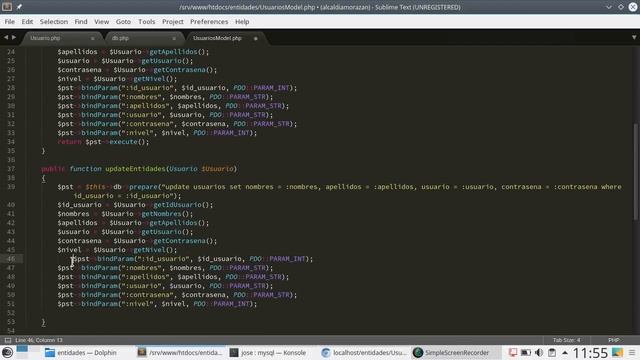Image resolution: width=640 pixels, height=360 pixels.
Task: Open the Find menu
Action: pyautogui.click(x=81, y=22)
